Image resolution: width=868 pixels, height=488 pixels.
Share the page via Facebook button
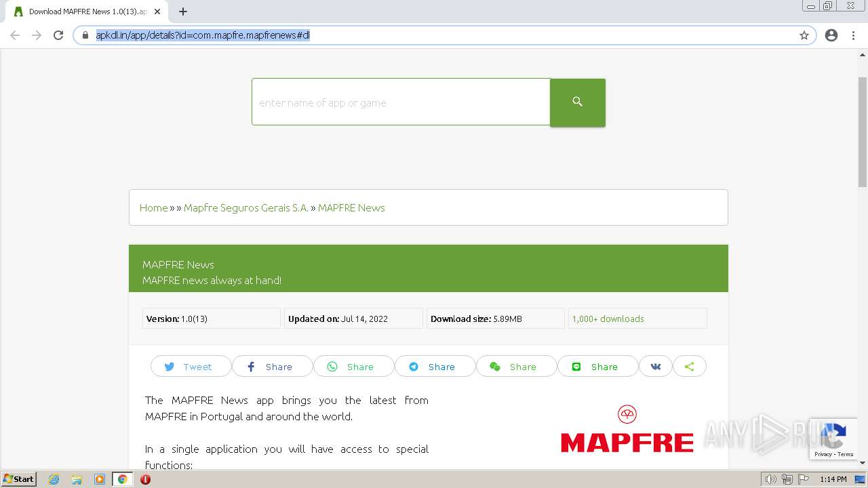[x=272, y=366]
